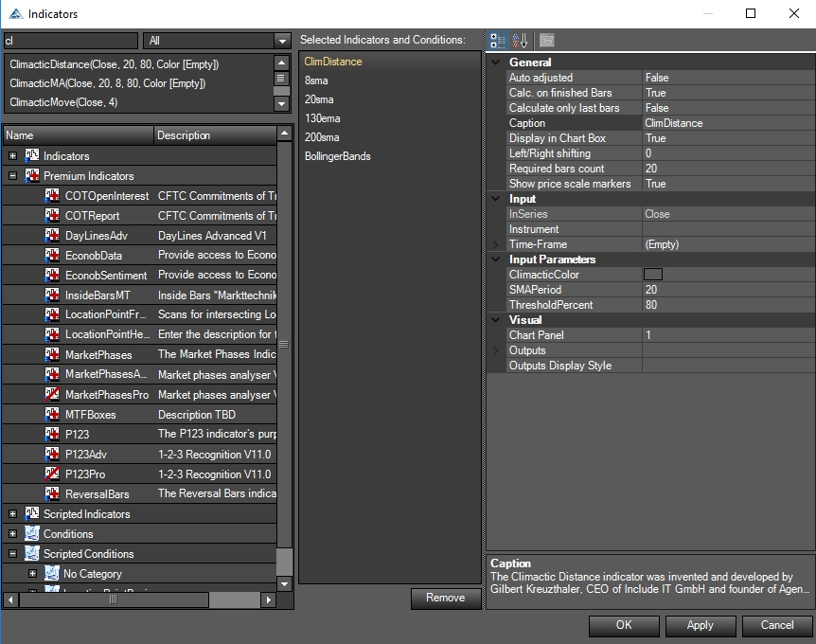The width and height of the screenshot is (816, 644).
Task: Collapse the Premium Indicators tree node
Action: point(13,176)
